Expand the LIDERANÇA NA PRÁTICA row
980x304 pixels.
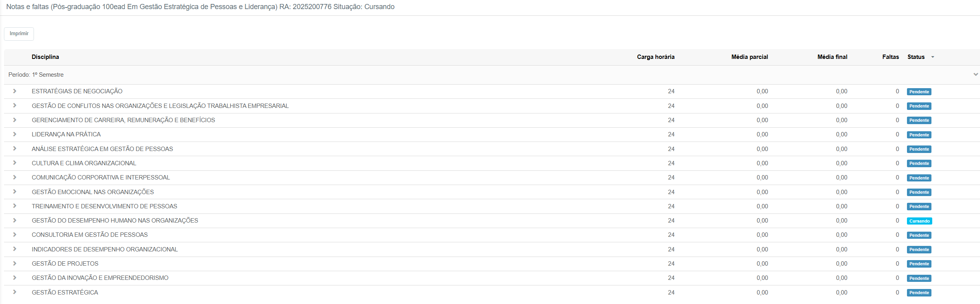pos(15,134)
